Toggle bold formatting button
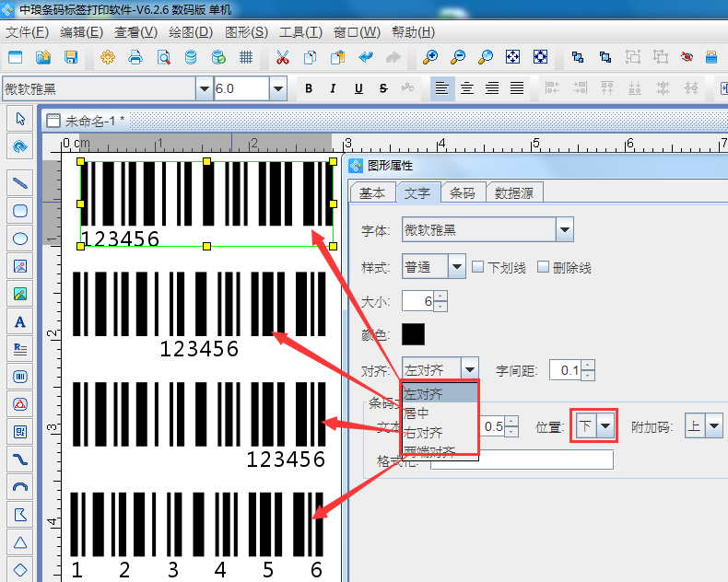 [x=309, y=88]
